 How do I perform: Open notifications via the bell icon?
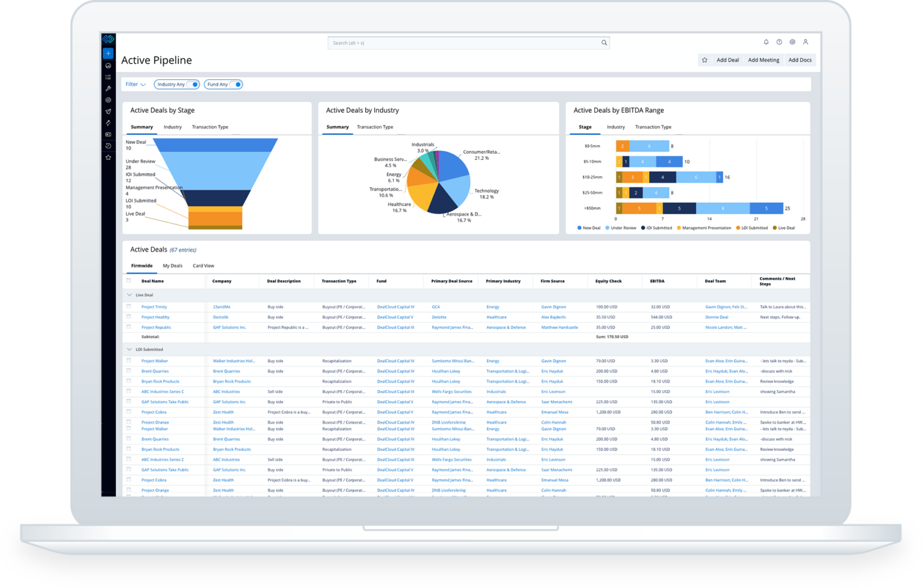coord(766,42)
